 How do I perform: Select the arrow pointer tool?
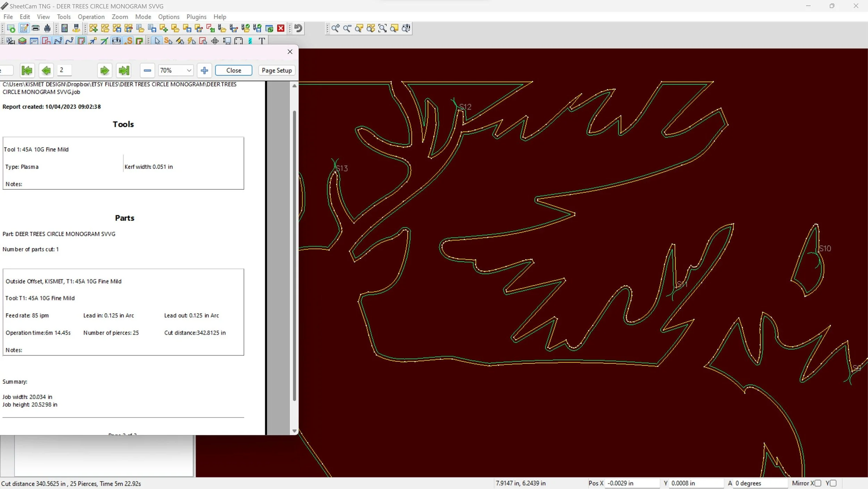coord(157,41)
